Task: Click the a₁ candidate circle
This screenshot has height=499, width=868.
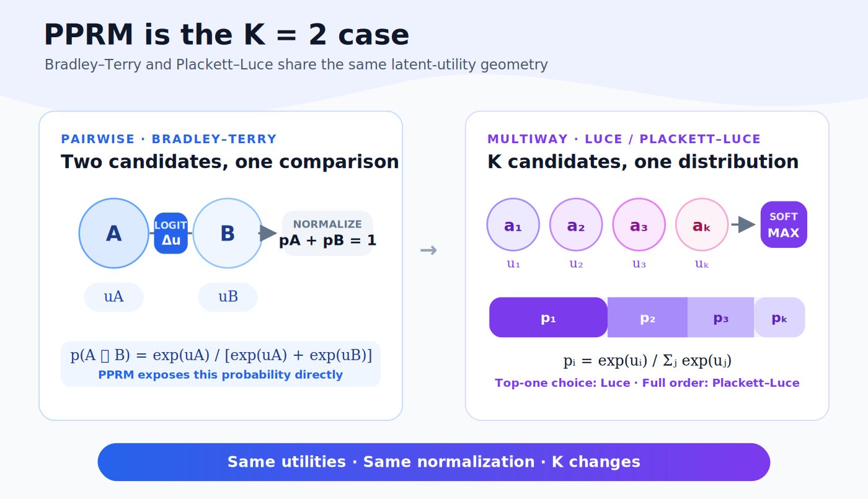Action: click(x=513, y=224)
